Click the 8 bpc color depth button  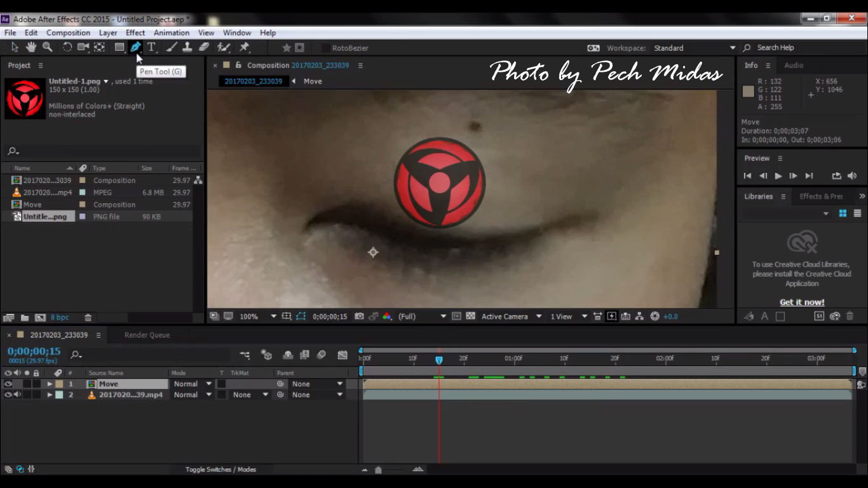(60, 318)
